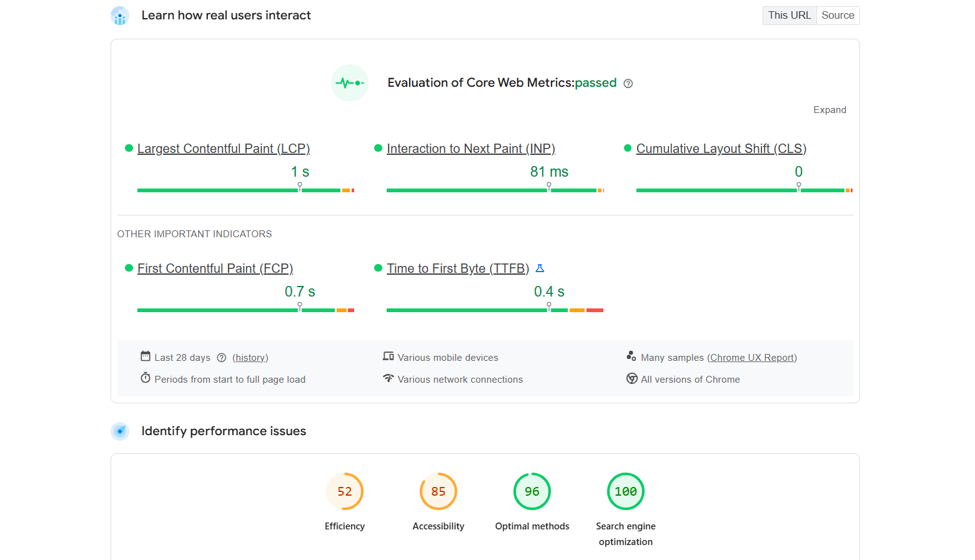Screen dimensions: 975x560
Task: Open the Chrome UX Report link
Action: pos(752,358)
